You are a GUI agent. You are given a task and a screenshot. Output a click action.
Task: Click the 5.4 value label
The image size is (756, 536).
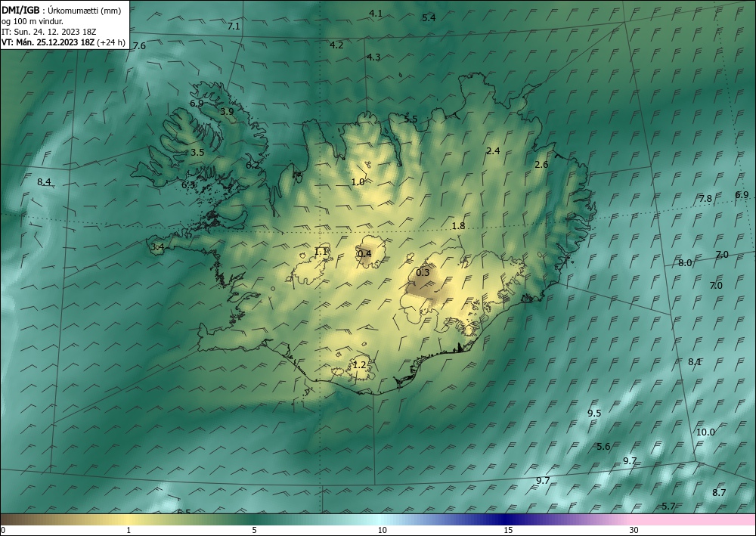pos(429,18)
